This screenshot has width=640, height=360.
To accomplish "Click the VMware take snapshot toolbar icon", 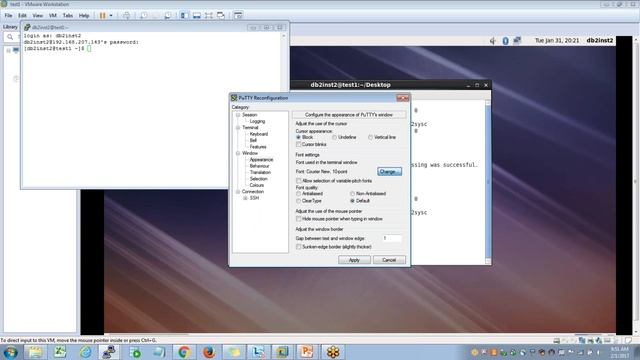I will coord(144,16).
